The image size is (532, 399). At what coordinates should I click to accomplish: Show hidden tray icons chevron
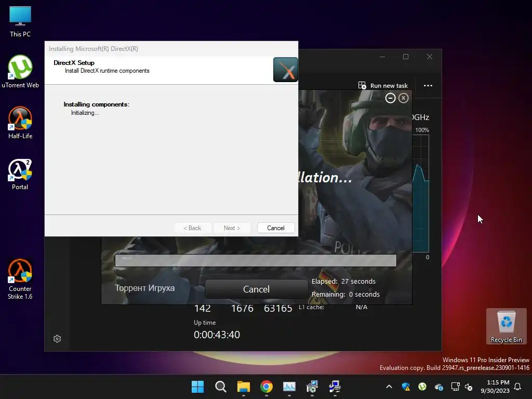[389, 387]
